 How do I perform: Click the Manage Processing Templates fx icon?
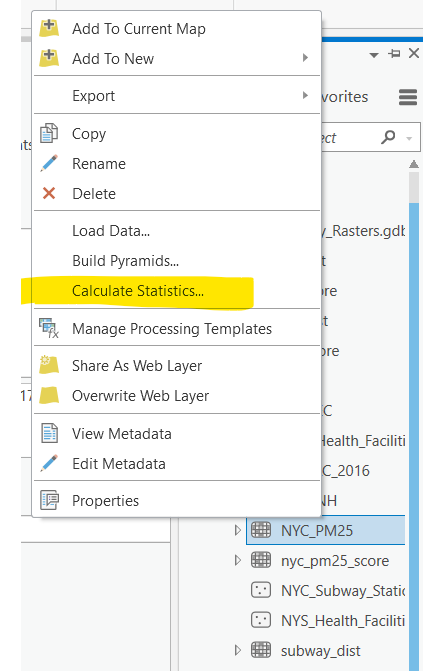click(x=49, y=328)
